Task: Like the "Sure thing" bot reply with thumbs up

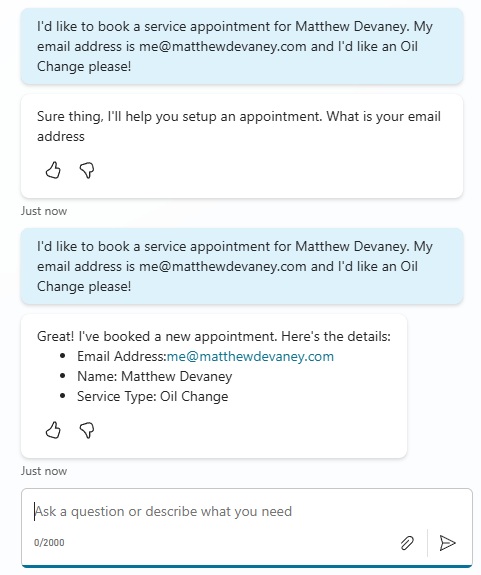Action: tap(53, 170)
